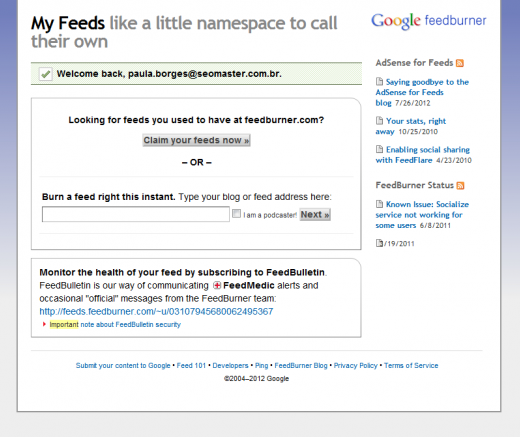The width and height of the screenshot is (520, 437).
Task: Click Claim your feeds now button
Action: (x=196, y=140)
